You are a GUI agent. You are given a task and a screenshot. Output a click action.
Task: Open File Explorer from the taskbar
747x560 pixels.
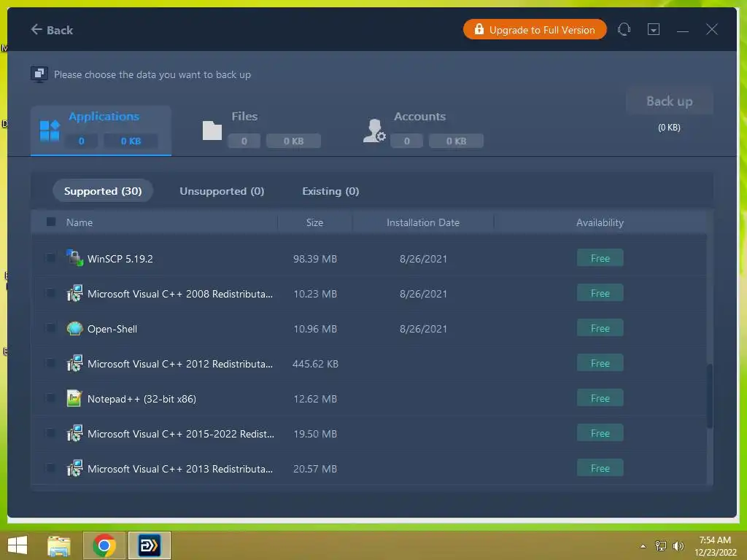click(x=59, y=545)
